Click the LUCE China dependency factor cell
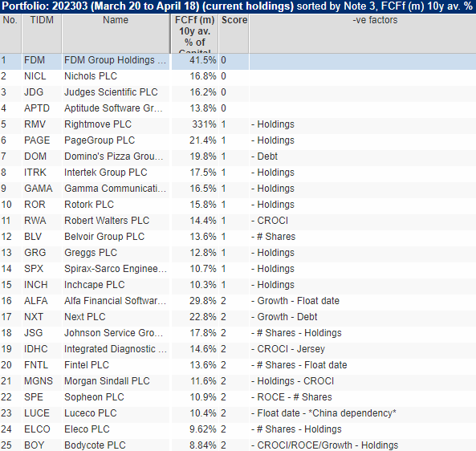This screenshot has width=476, height=451. (363, 413)
